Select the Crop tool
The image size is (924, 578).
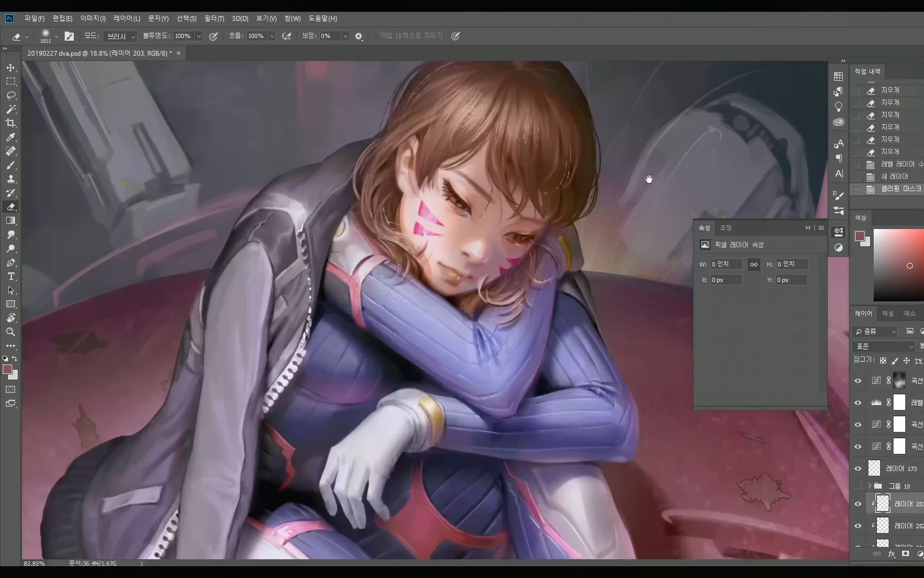(x=11, y=124)
